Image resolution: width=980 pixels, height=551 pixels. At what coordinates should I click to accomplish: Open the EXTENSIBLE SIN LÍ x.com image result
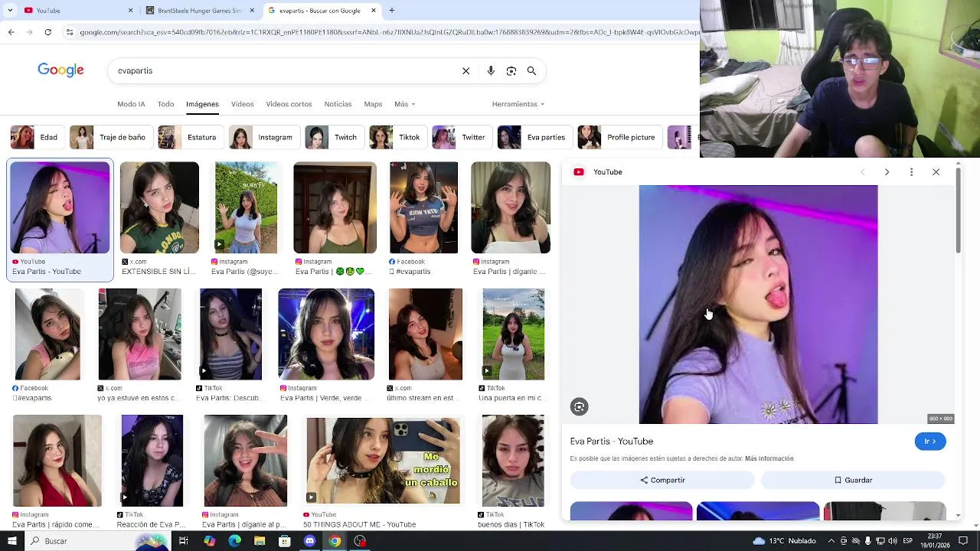[x=159, y=207]
